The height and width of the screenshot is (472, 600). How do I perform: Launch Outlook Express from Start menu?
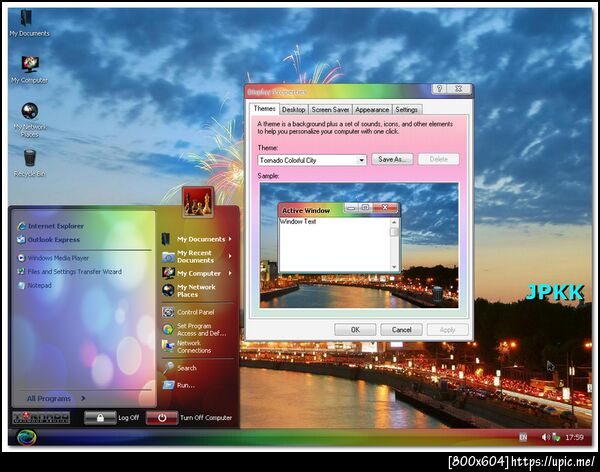49,240
